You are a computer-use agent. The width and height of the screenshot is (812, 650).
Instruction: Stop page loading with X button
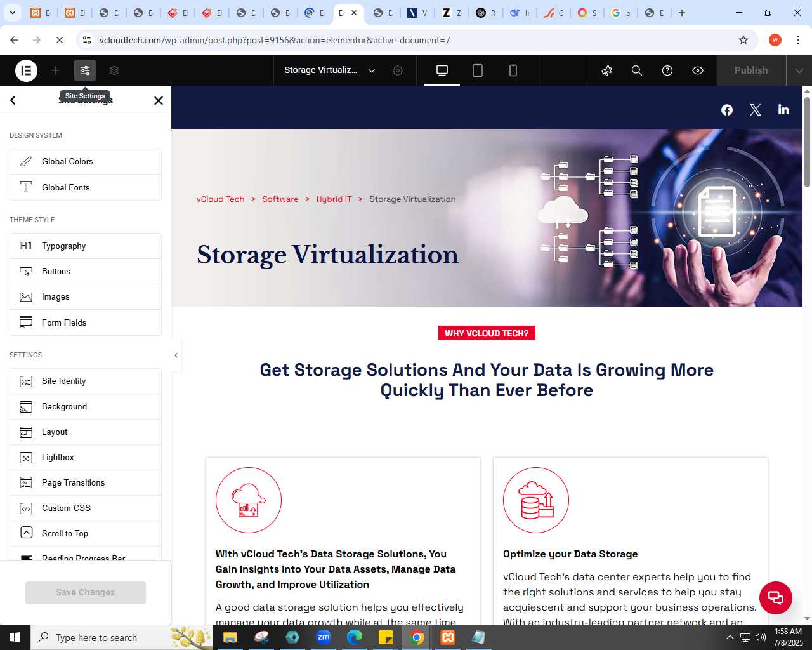(x=59, y=40)
